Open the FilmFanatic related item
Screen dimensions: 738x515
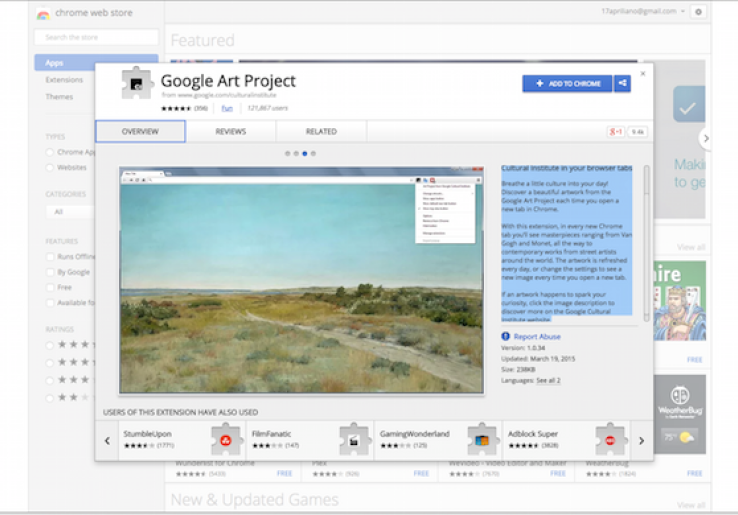click(310, 440)
